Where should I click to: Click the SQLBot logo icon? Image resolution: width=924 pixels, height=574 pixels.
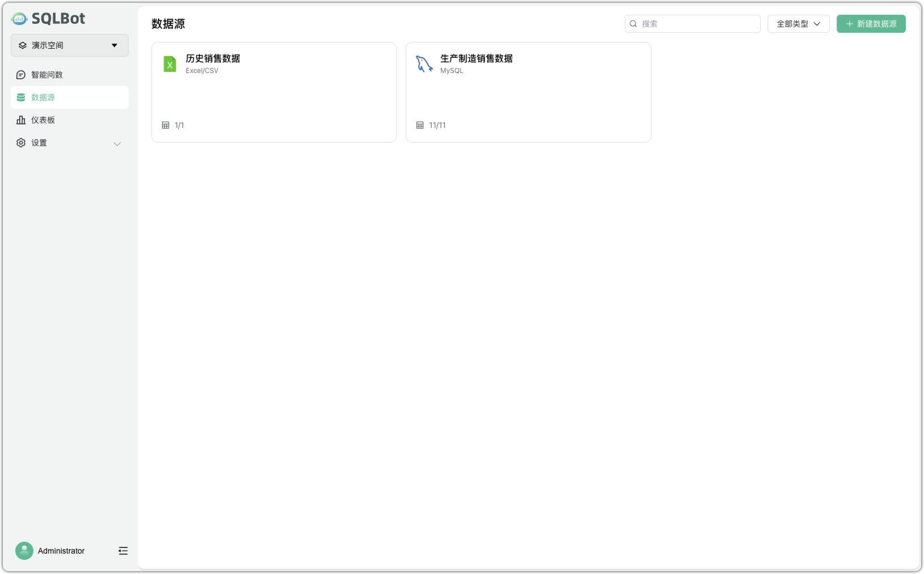click(x=19, y=18)
